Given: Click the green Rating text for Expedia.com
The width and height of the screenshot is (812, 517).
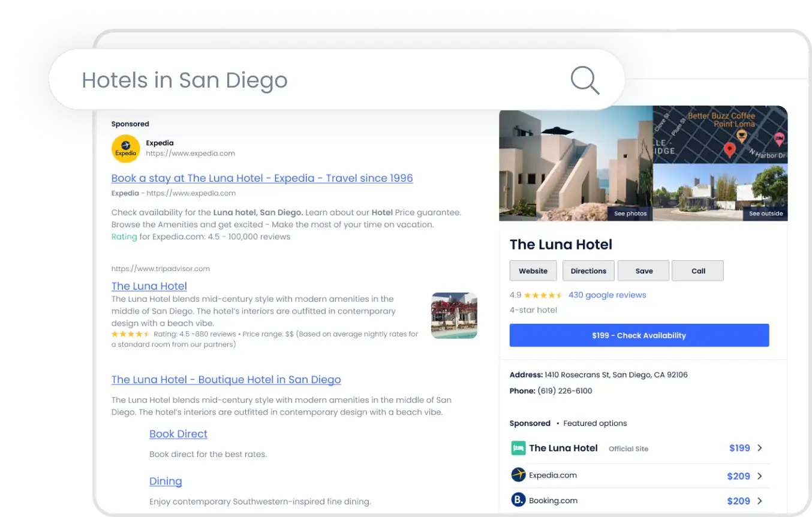Looking at the screenshot, I should point(124,237).
